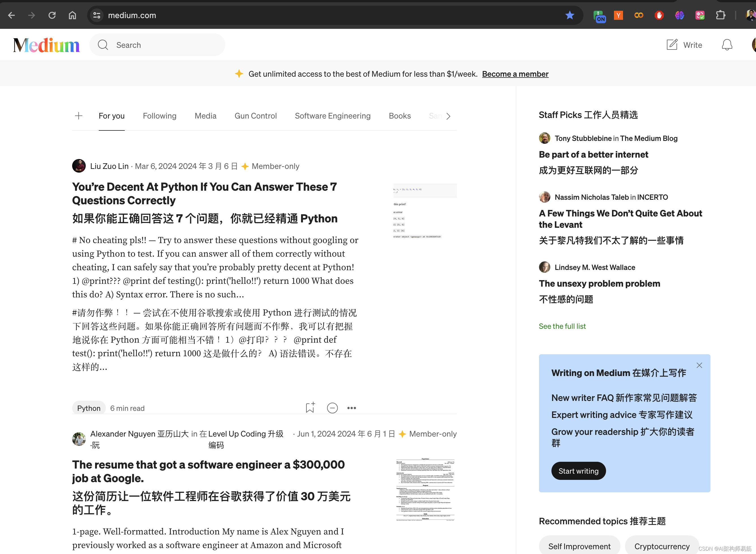Switch to the Following tab

pos(160,116)
